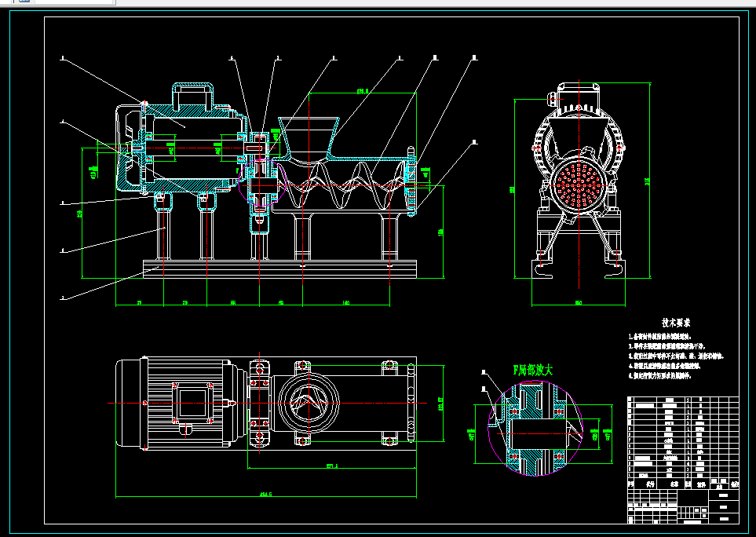This screenshot has width=756, height=537.
Task: Click the "技术要求" heading text
Action: [675, 323]
